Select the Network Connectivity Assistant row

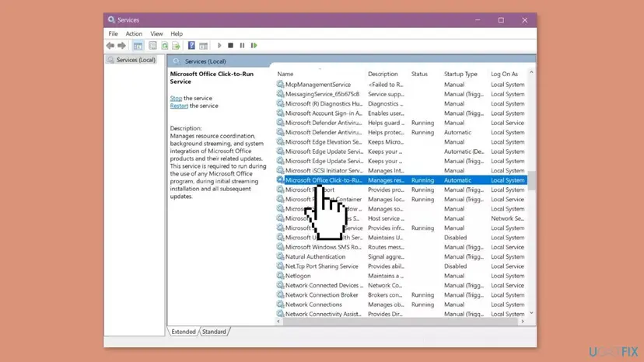401,314
